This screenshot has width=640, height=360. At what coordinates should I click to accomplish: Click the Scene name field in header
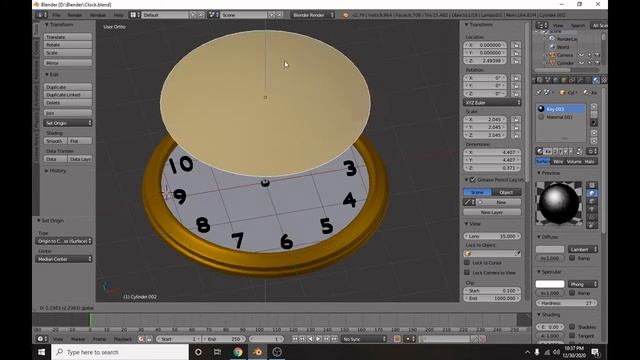(244, 15)
